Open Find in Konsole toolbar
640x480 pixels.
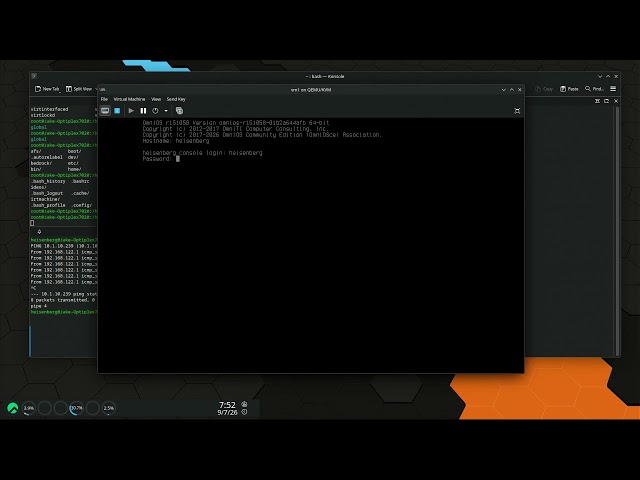coord(594,89)
